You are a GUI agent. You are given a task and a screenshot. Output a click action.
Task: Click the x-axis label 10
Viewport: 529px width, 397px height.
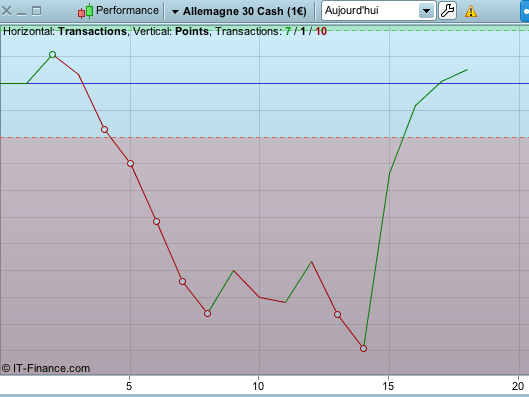pos(258,386)
